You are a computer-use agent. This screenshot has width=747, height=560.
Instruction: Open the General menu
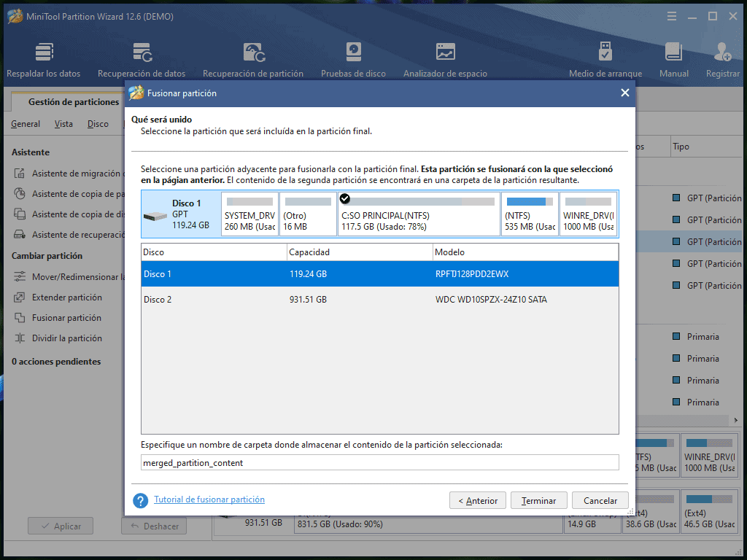point(26,124)
